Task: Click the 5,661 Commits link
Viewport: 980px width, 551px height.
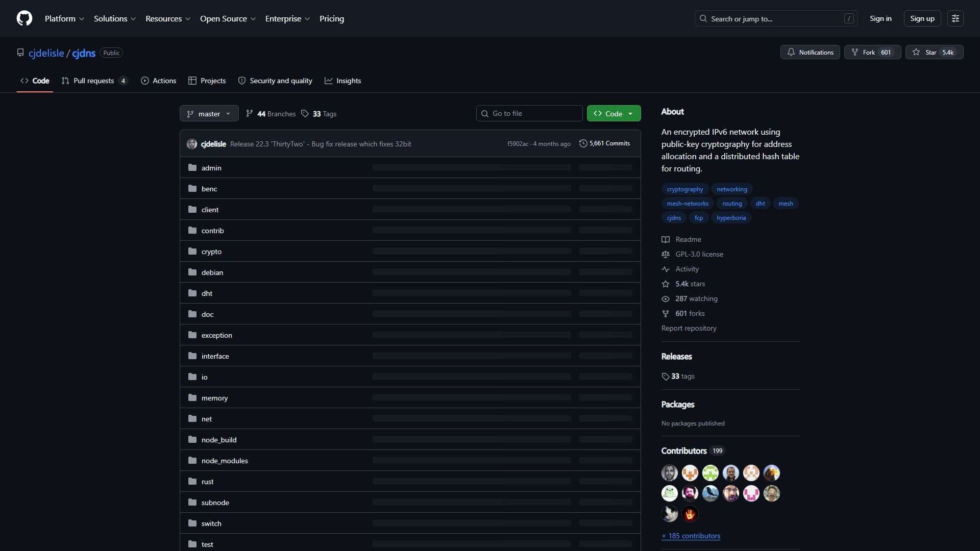Action: tap(604, 143)
